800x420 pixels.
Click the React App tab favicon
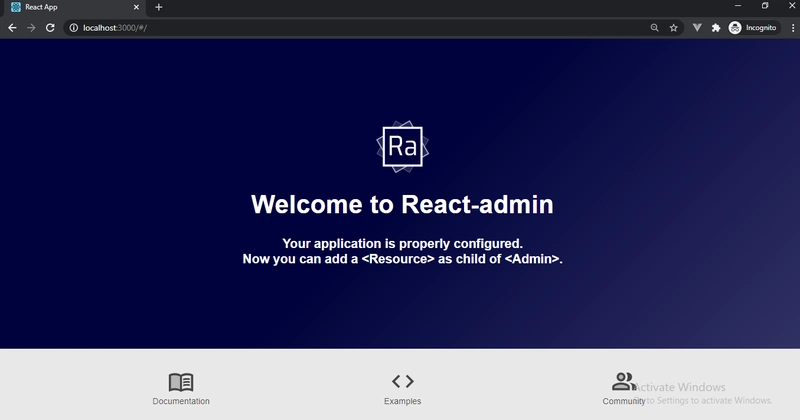tap(16, 7)
